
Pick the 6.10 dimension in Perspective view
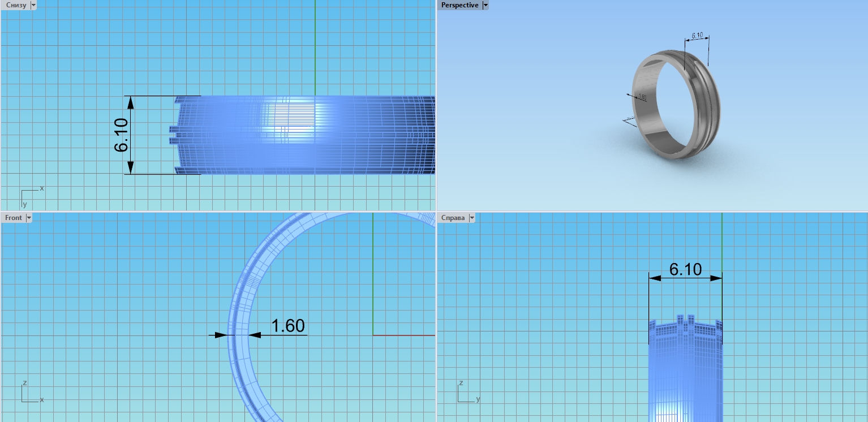point(697,36)
